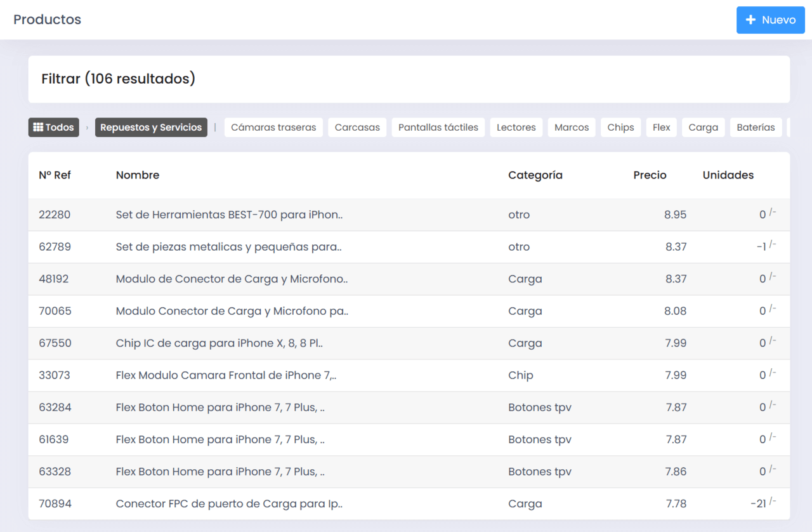Filter products by Chips
Image resolution: width=812 pixels, height=532 pixels.
coord(620,128)
